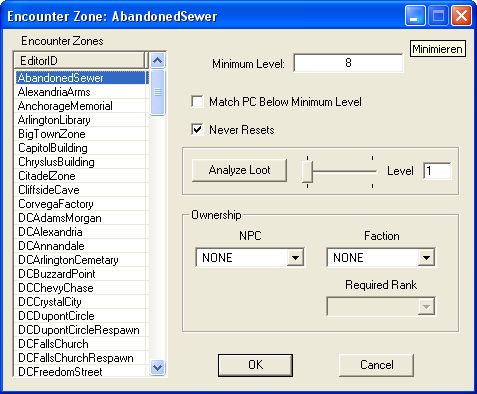Select the ChryslusBuilding zone
The height and width of the screenshot is (394, 477).
tap(81, 162)
